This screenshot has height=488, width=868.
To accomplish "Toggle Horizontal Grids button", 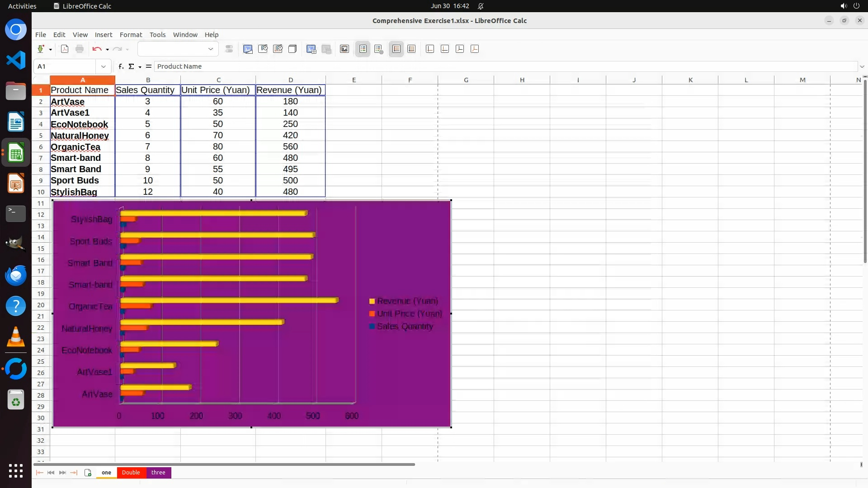I will tap(396, 49).
